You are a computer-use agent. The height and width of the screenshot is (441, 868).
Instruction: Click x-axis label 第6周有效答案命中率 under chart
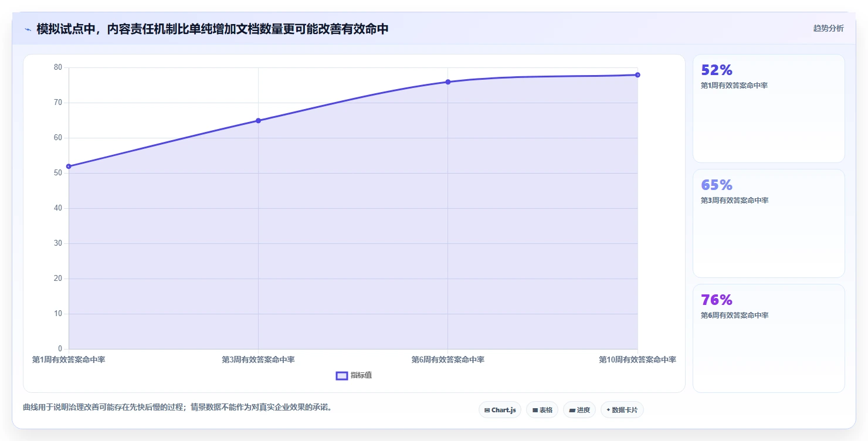447,359
